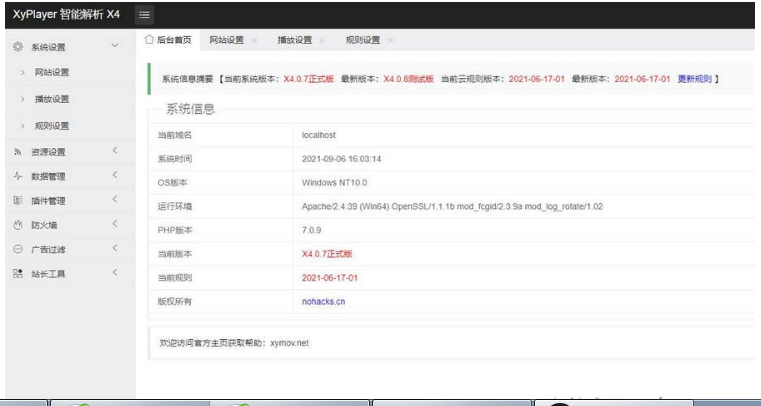The height and width of the screenshot is (406, 761).
Task: Select 站长工具 menu label
Action: 48,274
